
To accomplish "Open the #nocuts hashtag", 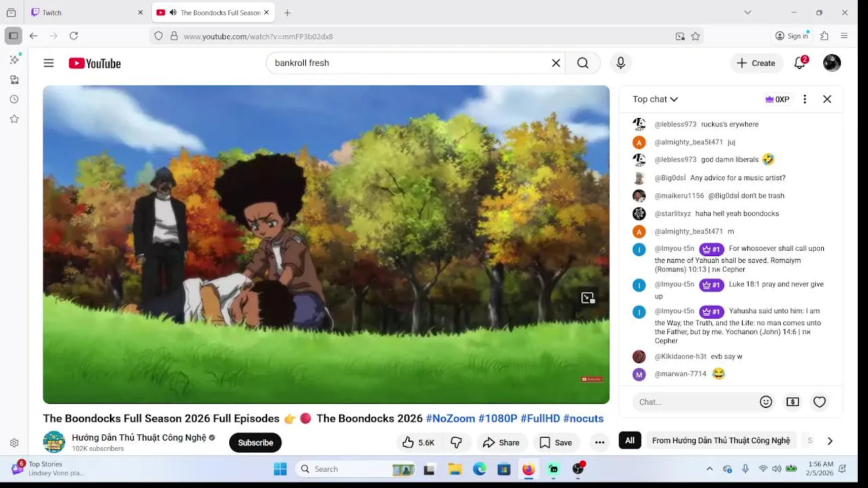I will point(583,418).
